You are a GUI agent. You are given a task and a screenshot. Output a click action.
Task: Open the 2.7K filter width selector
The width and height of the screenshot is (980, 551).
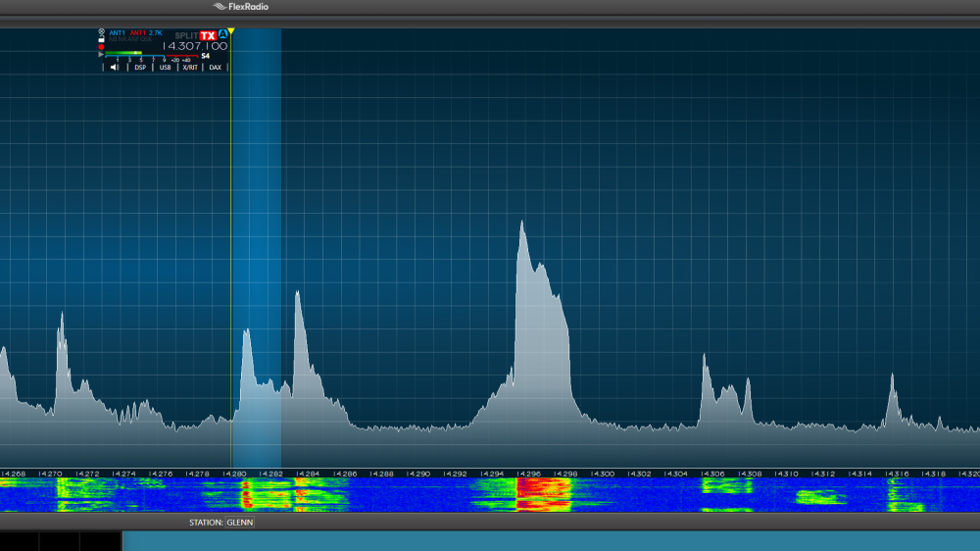click(156, 33)
